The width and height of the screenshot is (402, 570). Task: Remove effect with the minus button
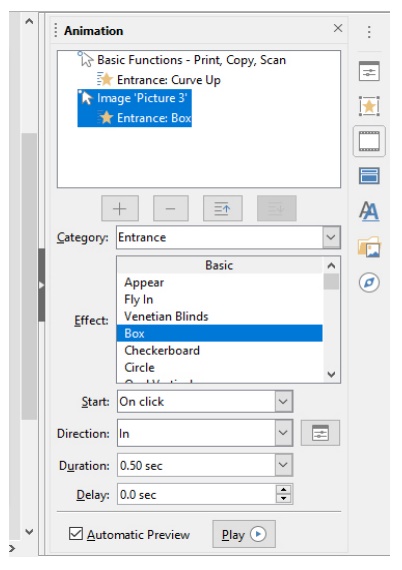[x=171, y=208]
